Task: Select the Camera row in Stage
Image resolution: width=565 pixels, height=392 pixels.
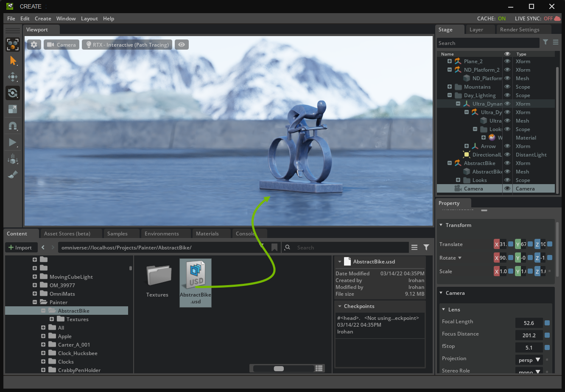Action: point(495,188)
